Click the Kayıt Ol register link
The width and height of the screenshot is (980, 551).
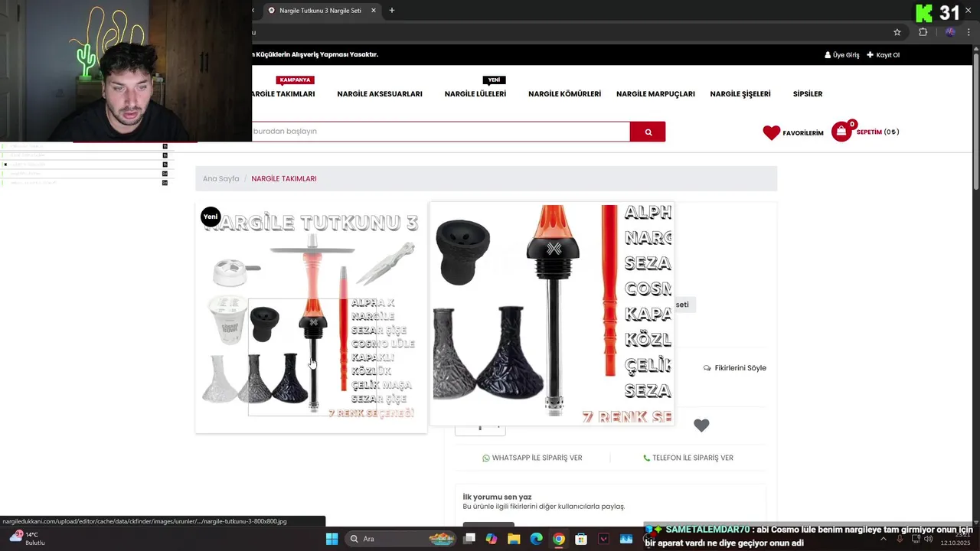(884, 55)
